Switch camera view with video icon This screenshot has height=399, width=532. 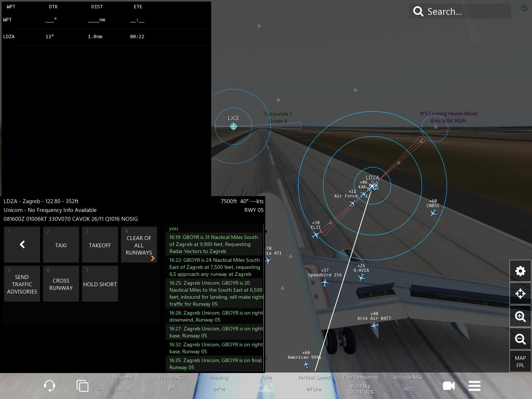(x=449, y=386)
